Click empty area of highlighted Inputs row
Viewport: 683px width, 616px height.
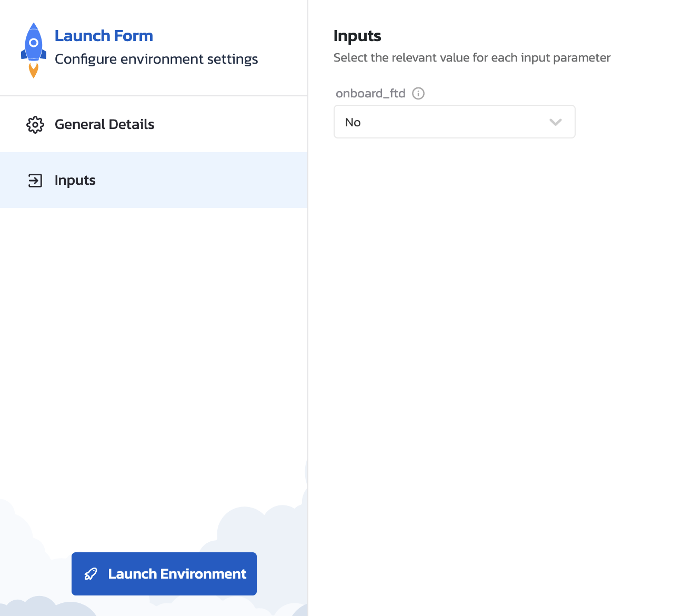click(x=210, y=181)
